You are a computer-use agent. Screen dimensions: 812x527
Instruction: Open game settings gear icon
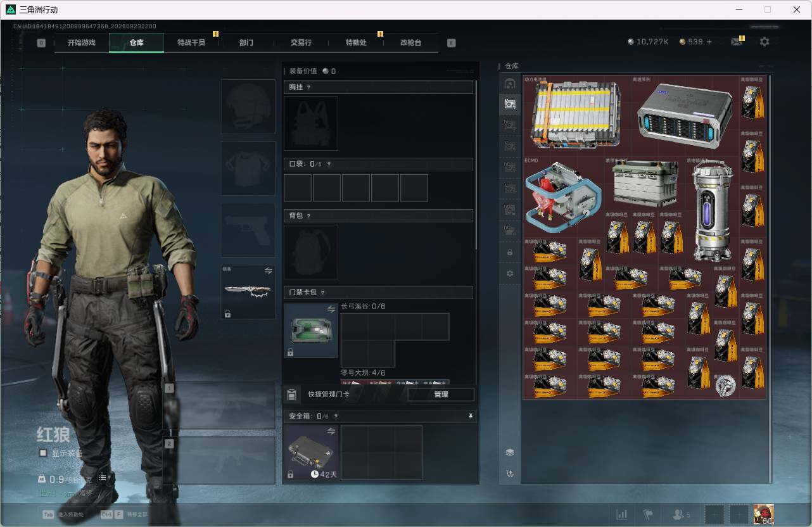tap(764, 42)
